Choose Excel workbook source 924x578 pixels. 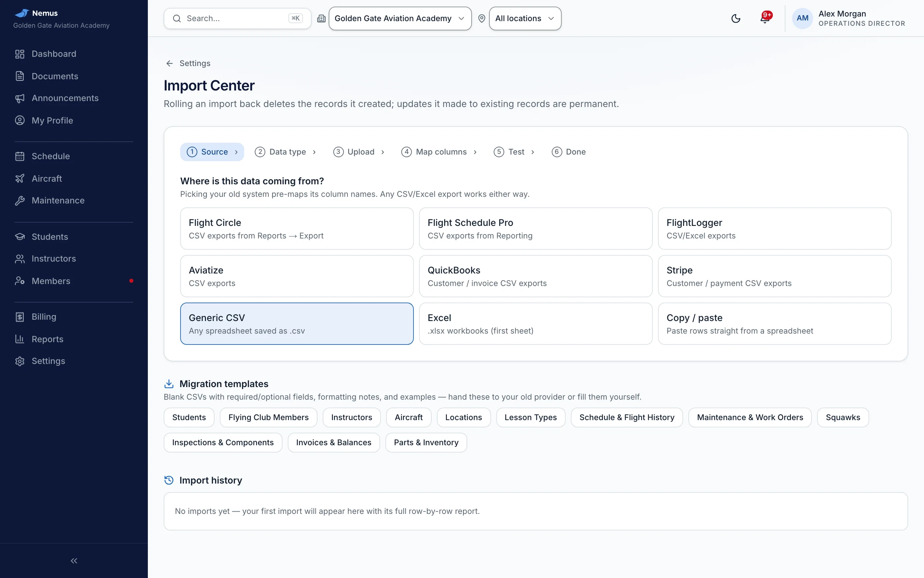coord(535,324)
